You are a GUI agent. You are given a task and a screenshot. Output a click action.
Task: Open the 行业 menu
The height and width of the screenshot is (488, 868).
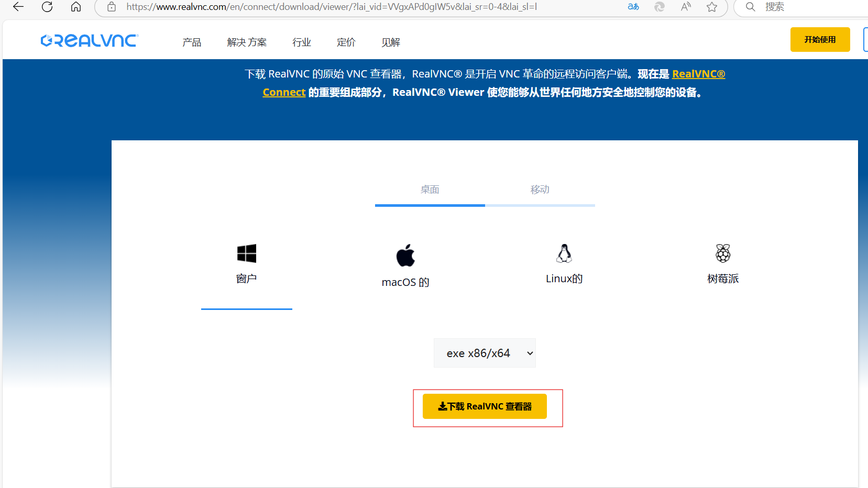302,42
